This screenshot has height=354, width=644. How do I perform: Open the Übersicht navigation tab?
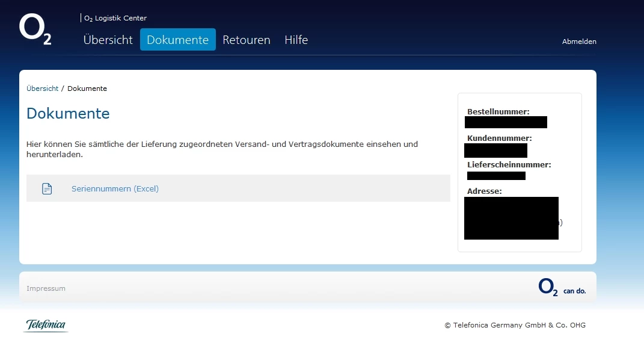tap(108, 40)
